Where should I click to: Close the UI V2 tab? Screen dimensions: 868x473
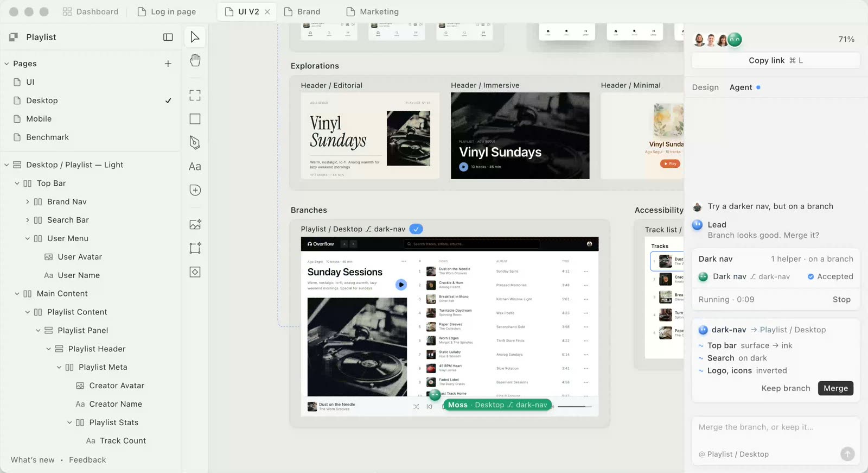coord(267,12)
